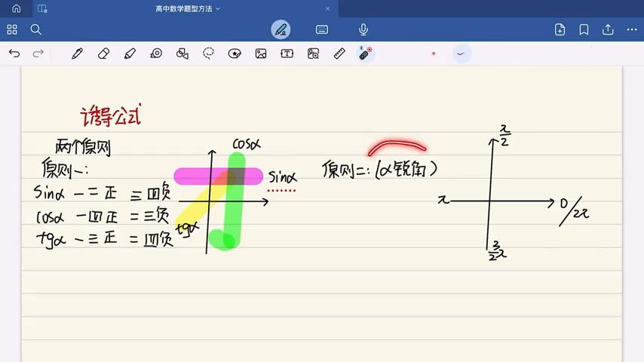
Task: Select the Pen tool
Action: tap(77, 54)
